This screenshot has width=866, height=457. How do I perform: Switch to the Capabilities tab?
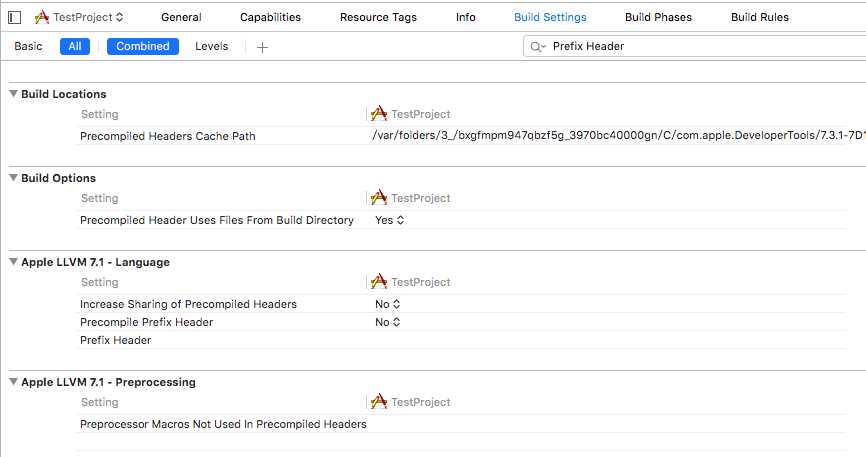[x=270, y=17]
